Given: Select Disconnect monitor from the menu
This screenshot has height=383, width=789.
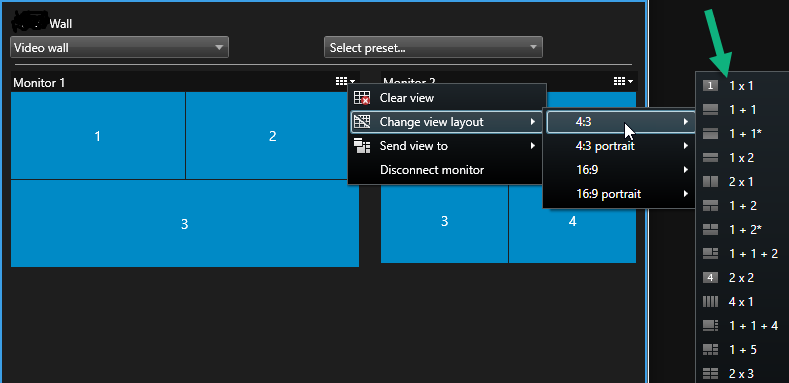Looking at the screenshot, I should pyautogui.click(x=447, y=170).
